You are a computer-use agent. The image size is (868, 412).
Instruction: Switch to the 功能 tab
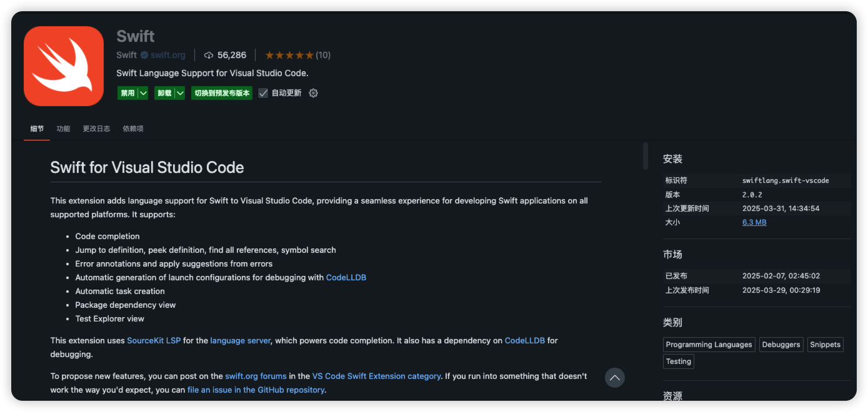click(63, 129)
